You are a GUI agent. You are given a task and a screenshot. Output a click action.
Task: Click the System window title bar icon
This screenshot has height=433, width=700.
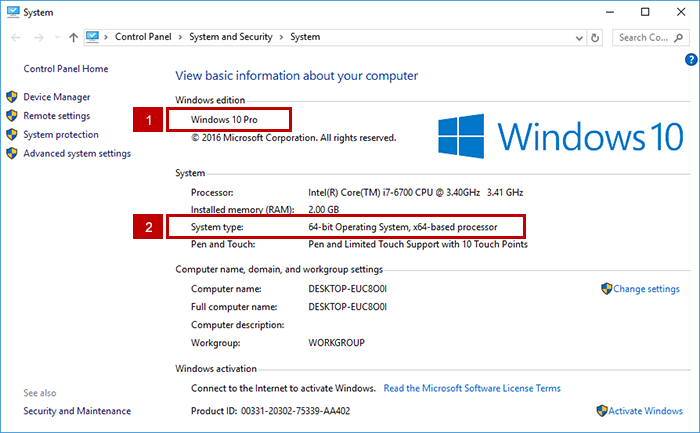(13, 12)
